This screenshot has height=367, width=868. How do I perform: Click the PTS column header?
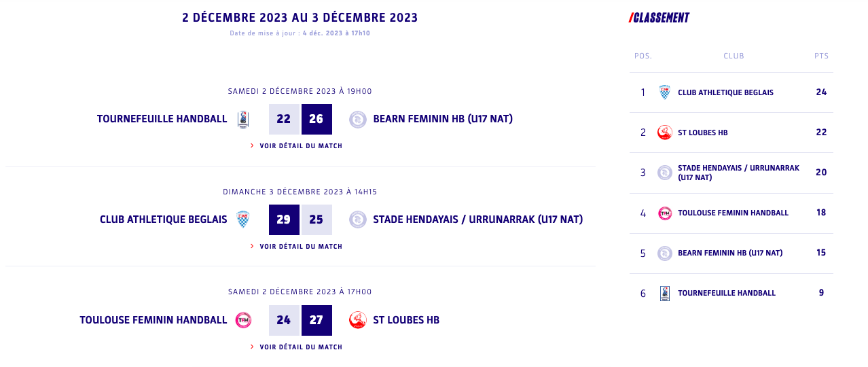(x=821, y=56)
